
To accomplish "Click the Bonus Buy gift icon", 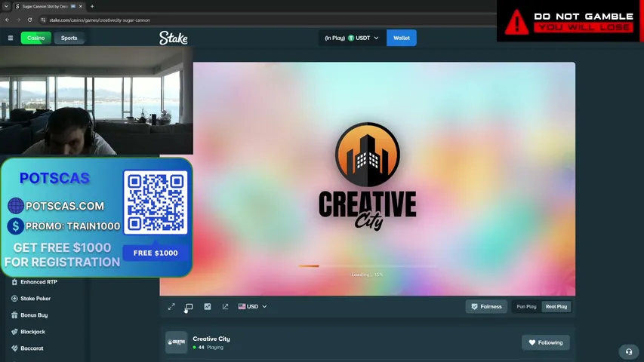I will (14, 315).
